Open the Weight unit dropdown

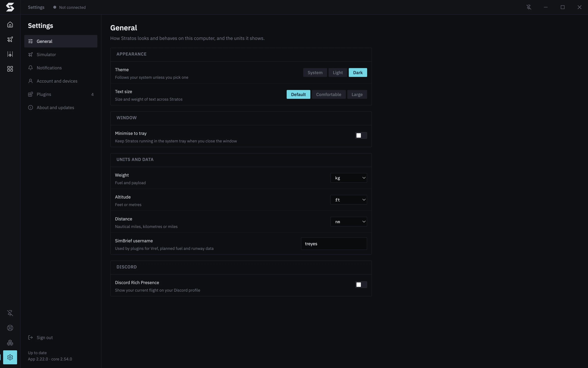coord(348,178)
